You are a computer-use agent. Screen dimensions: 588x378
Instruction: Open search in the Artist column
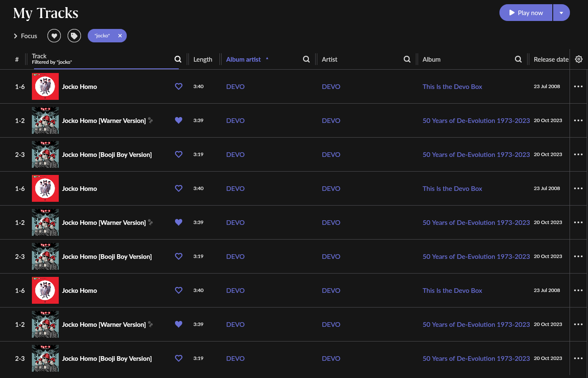tap(407, 59)
